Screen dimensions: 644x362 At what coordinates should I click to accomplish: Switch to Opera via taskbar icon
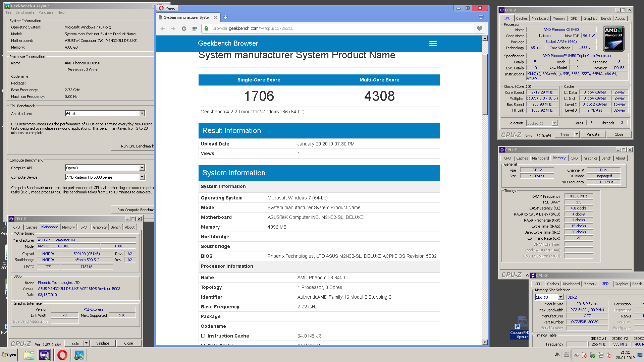[x=62, y=355]
